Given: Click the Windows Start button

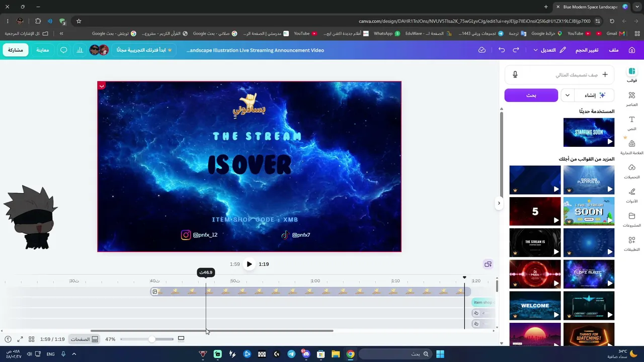Looking at the screenshot, I should (x=440, y=354).
